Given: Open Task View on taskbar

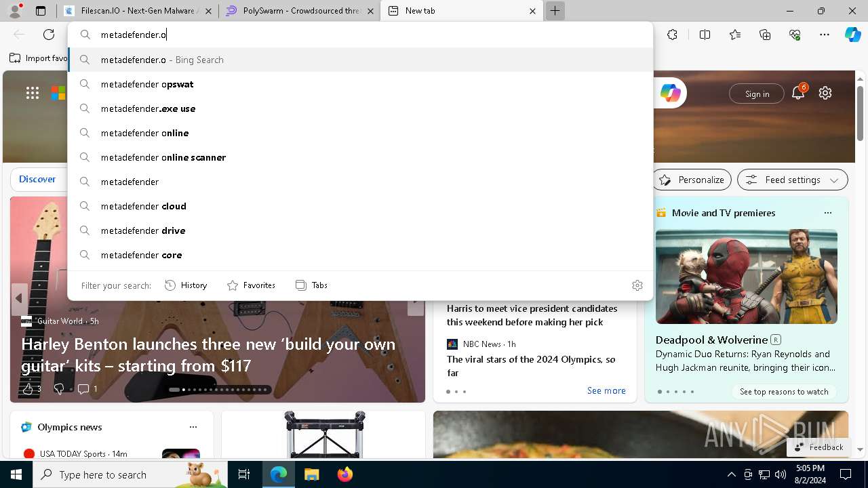Looking at the screenshot, I should click(x=244, y=474).
